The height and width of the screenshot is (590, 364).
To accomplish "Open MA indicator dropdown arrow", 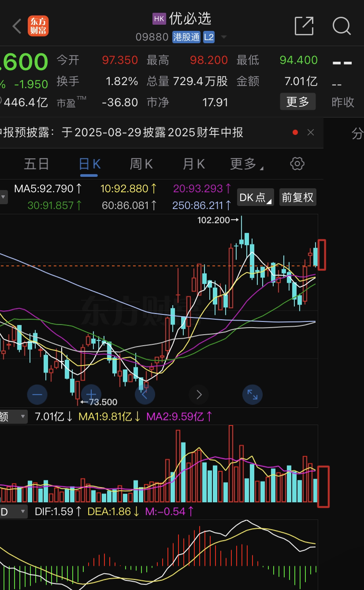I will [x=4, y=197].
